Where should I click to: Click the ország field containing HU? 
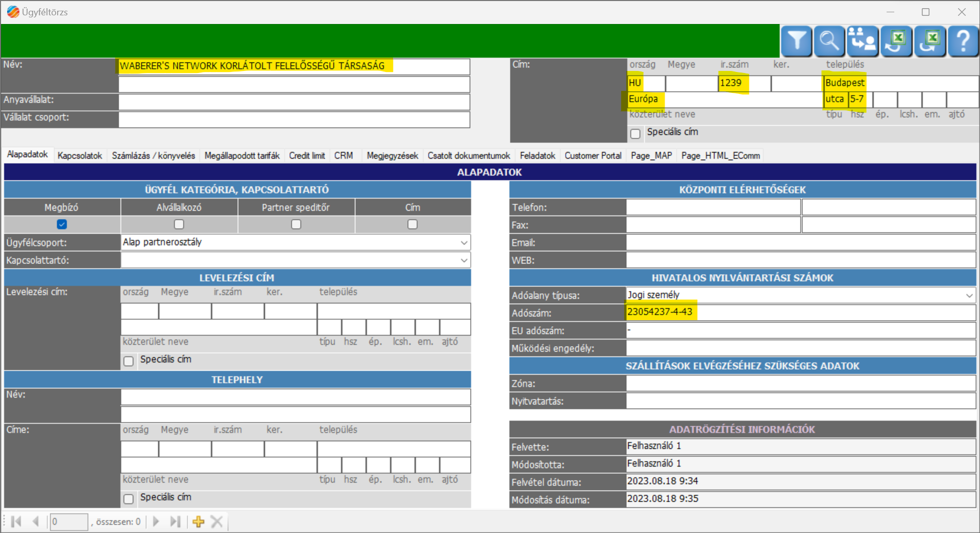(646, 83)
